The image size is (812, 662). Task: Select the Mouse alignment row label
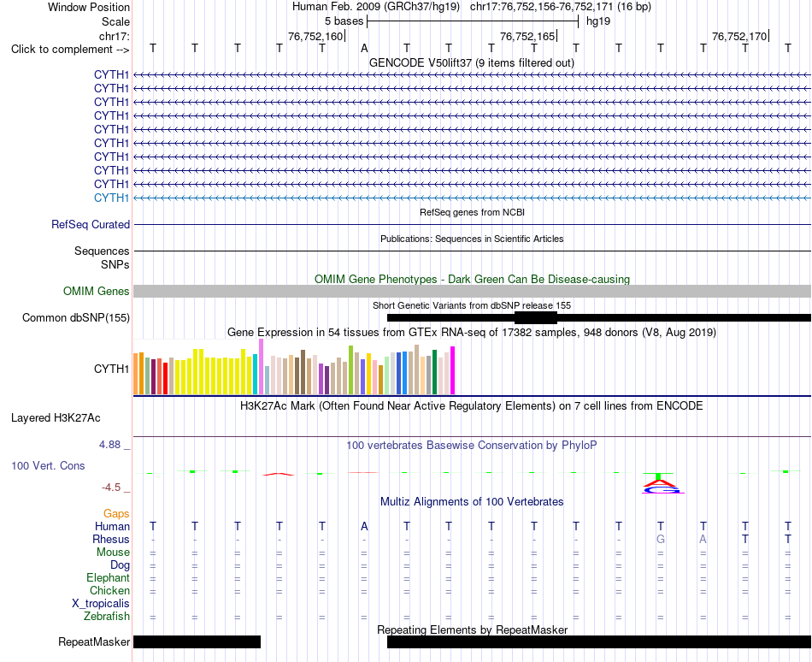113,553
